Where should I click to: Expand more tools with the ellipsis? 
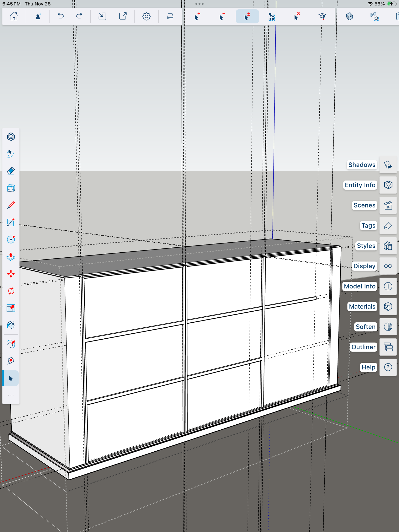[11, 395]
